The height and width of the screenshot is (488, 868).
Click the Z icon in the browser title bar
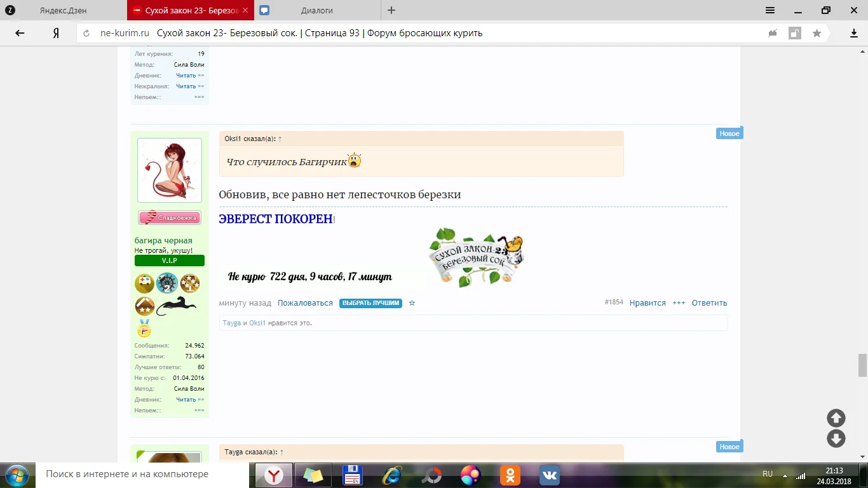coord(10,10)
